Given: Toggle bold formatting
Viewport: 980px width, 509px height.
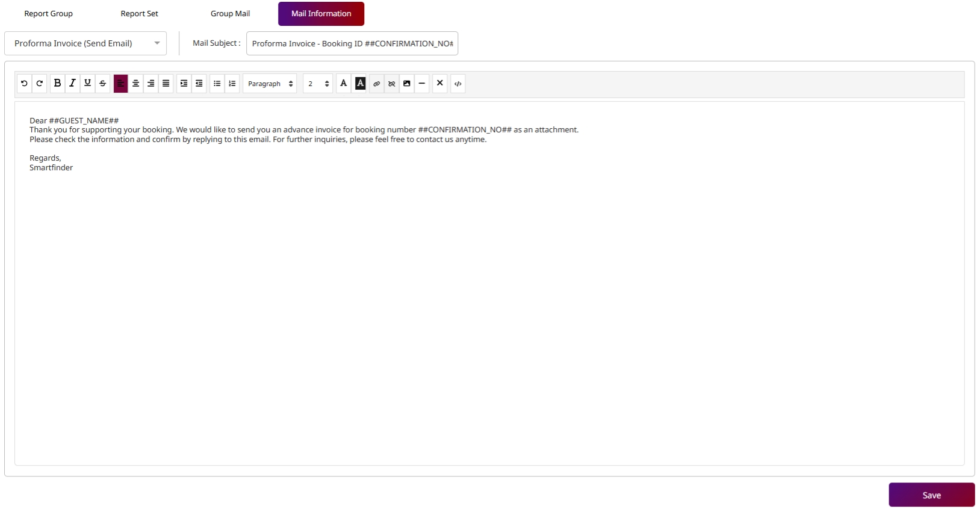Looking at the screenshot, I should click(57, 84).
